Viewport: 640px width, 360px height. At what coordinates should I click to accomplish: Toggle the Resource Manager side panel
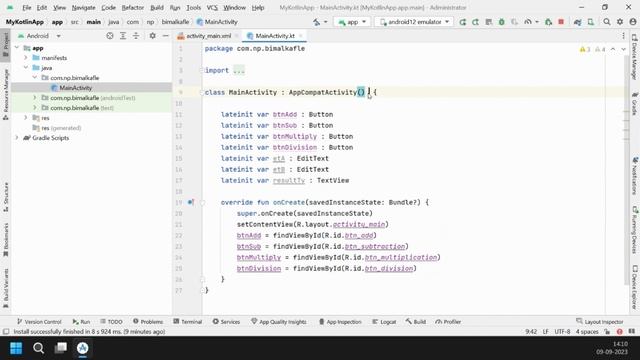click(6, 95)
